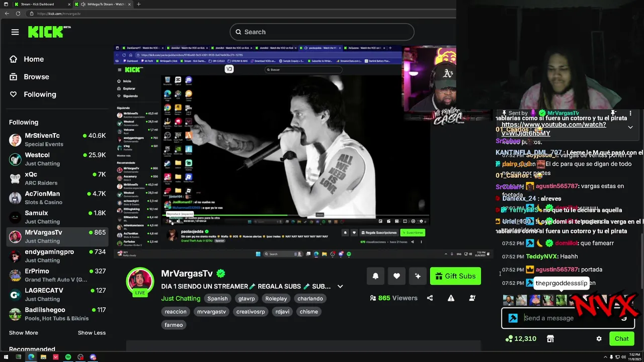Expand the stream title chevron
This screenshot has height=362, width=644.
(340, 287)
